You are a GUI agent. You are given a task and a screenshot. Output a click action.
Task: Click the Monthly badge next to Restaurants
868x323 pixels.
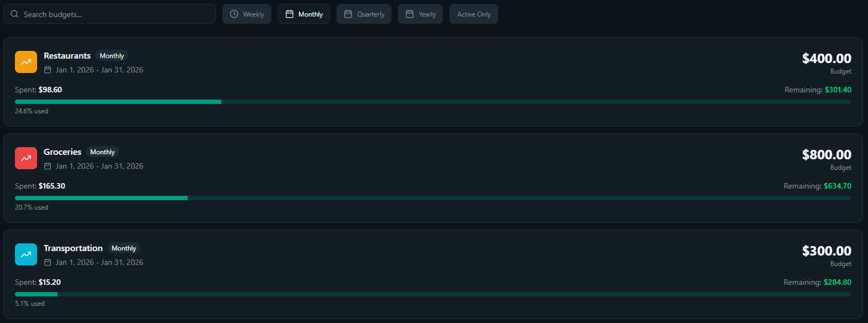click(x=112, y=56)
